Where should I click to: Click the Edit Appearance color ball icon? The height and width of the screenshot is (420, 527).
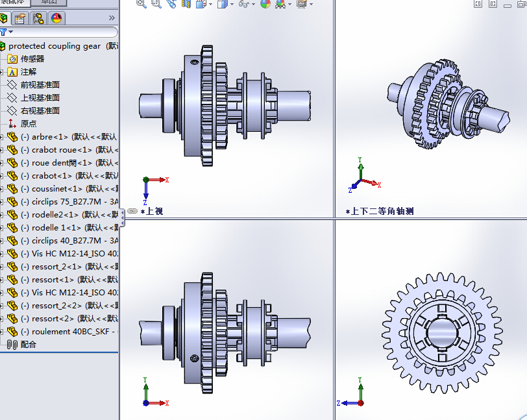click(x=265, y=4)
